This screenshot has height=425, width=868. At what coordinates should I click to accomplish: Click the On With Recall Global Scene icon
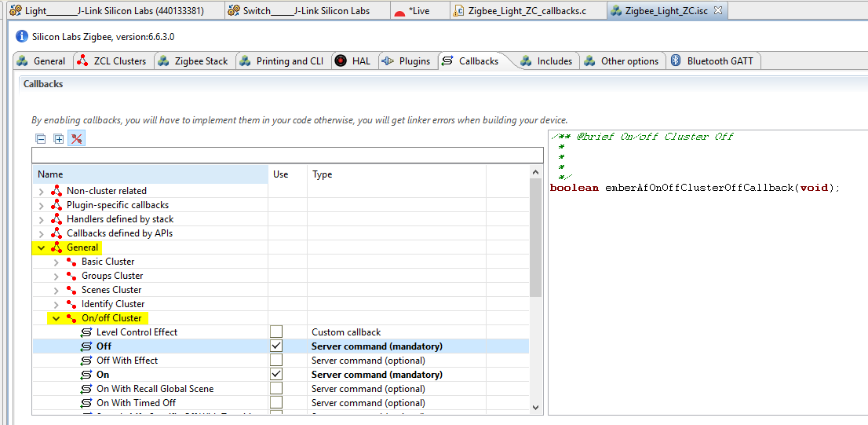pos(86,388)
